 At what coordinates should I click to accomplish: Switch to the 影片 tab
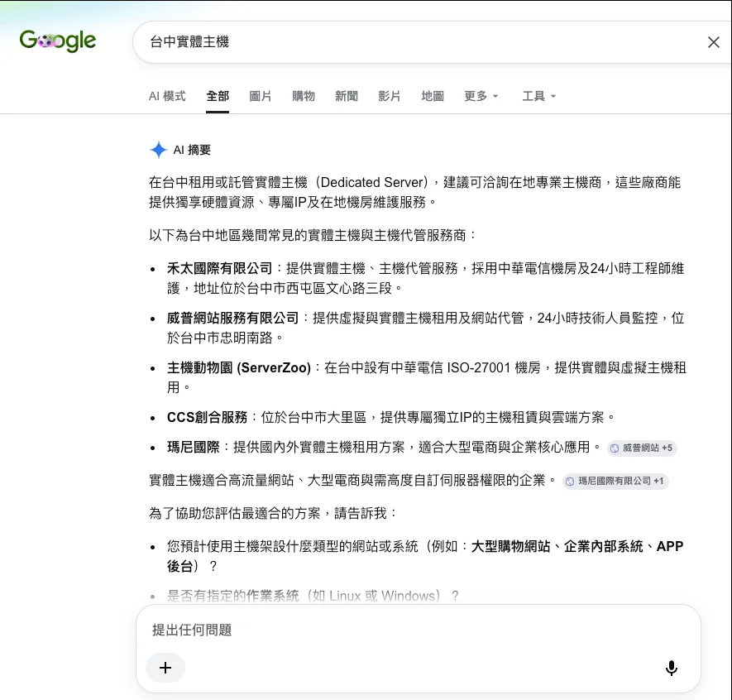[390, 96]
